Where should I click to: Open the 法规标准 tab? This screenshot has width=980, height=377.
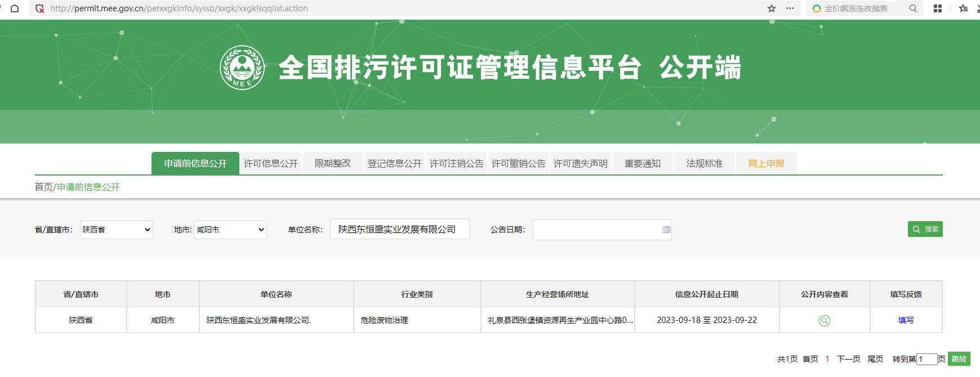(x=705, y=163)
